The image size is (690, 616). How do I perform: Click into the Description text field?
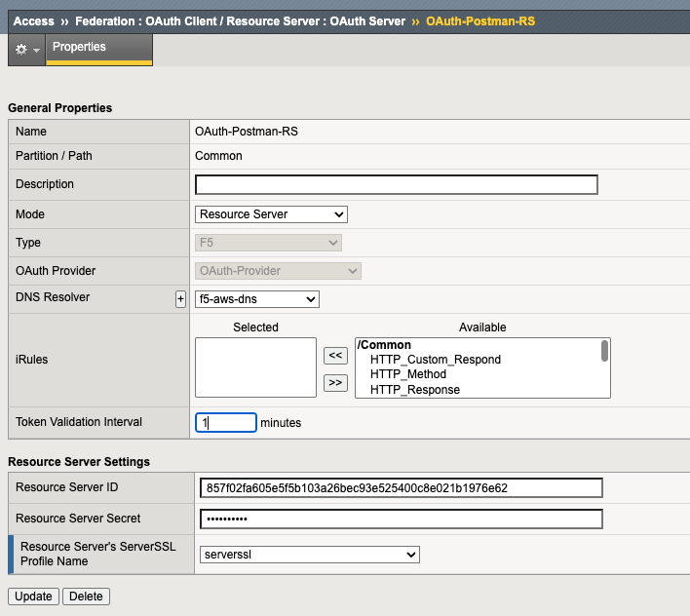click(x=397, y=185)
